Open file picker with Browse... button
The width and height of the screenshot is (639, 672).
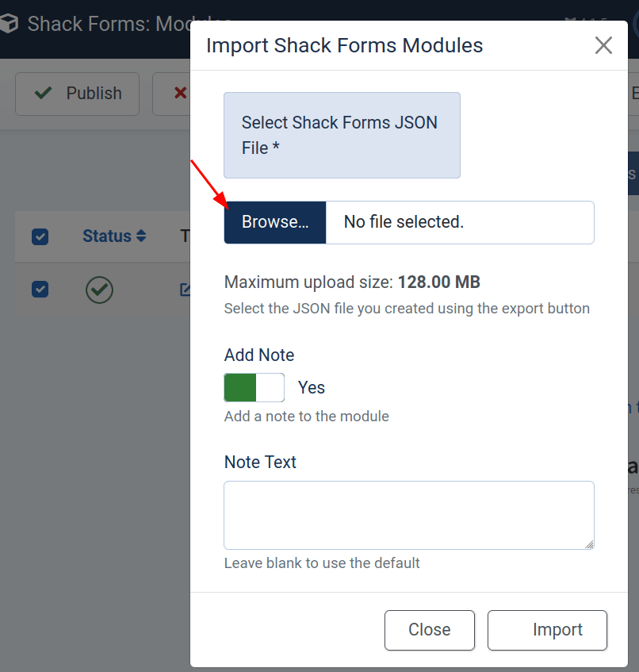tap(275, 222)
